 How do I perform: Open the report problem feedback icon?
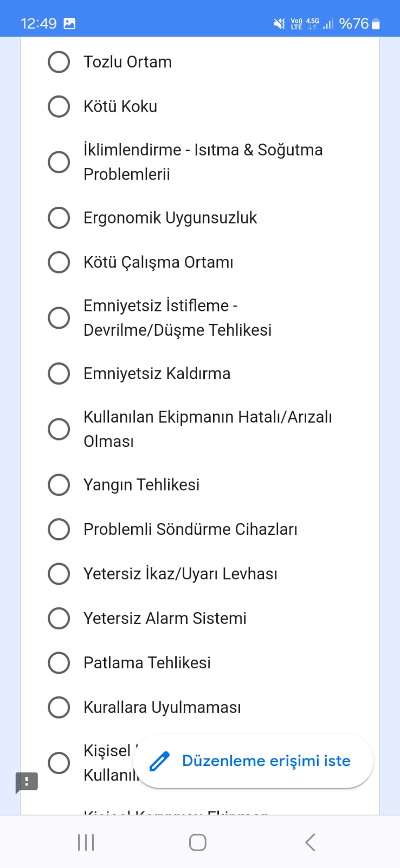(x=27, y=782)
